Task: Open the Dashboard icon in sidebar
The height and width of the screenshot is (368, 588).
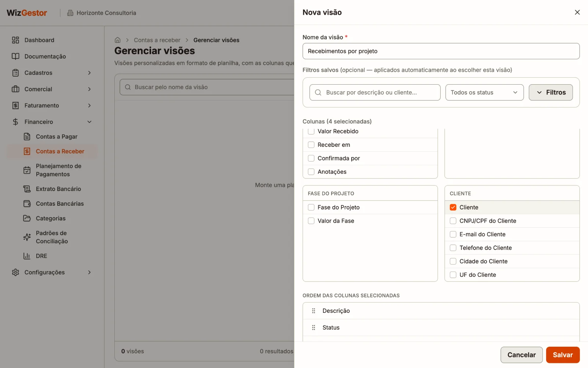Action: (x=15, y=40)
